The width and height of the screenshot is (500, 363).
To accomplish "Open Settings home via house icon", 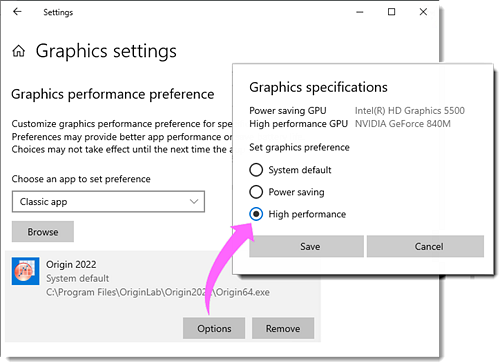I will tap(19, 51).
